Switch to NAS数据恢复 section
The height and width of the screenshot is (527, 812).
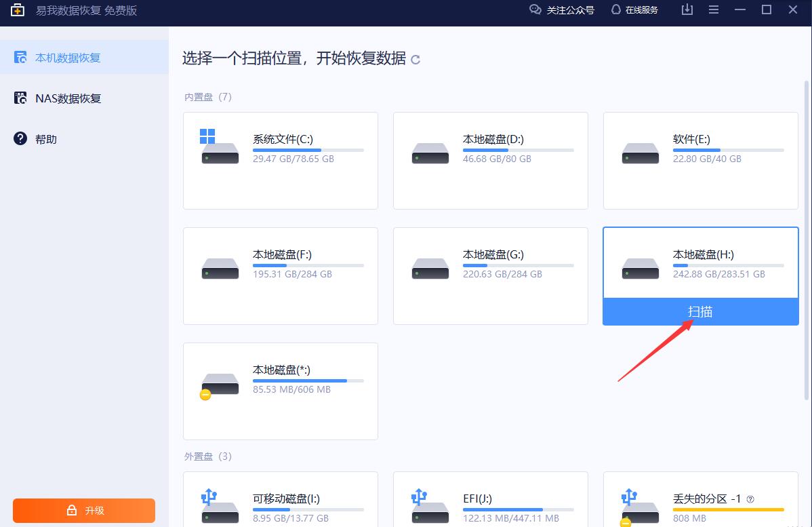click(68, 98)
